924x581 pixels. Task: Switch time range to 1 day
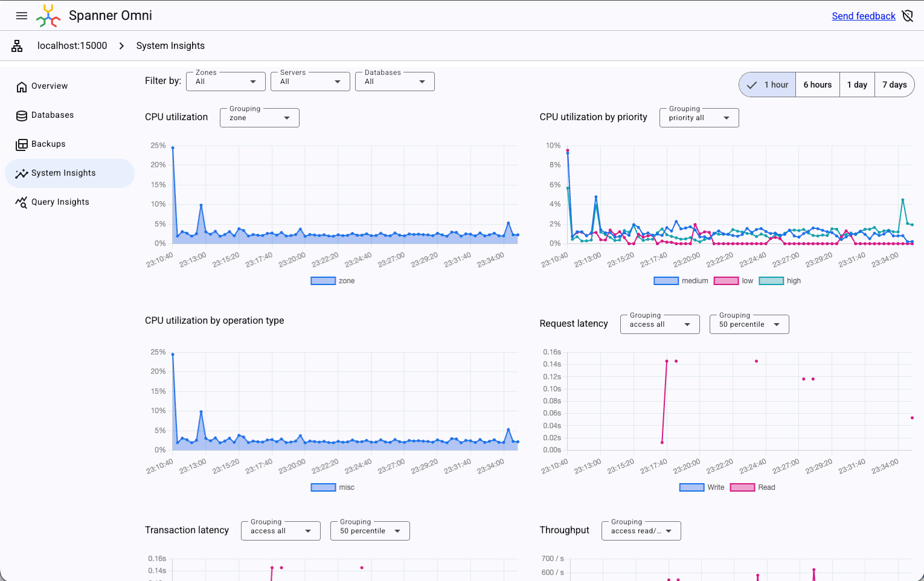pyautogui.click(x=857, y=85)
